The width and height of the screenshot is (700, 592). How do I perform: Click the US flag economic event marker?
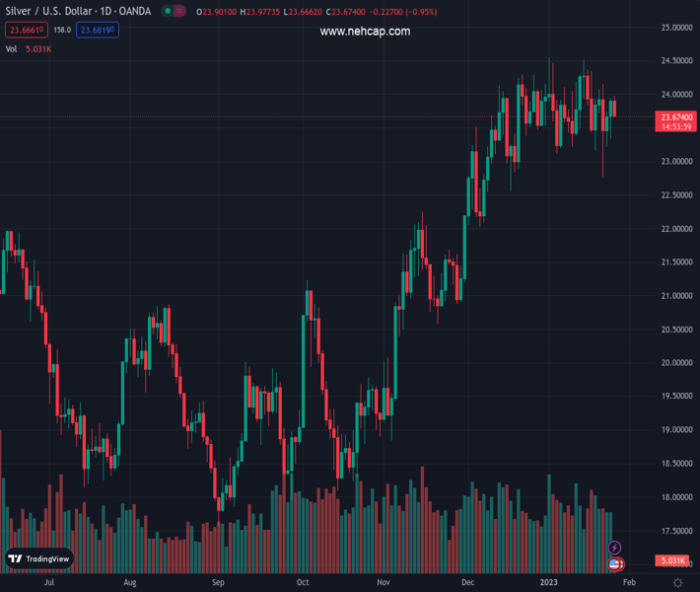coord(615,564)
